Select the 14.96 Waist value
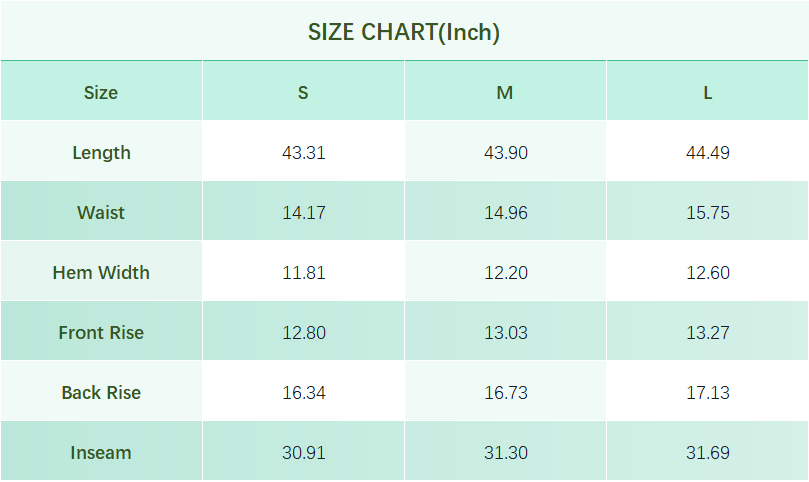 (x=506, y=213)
